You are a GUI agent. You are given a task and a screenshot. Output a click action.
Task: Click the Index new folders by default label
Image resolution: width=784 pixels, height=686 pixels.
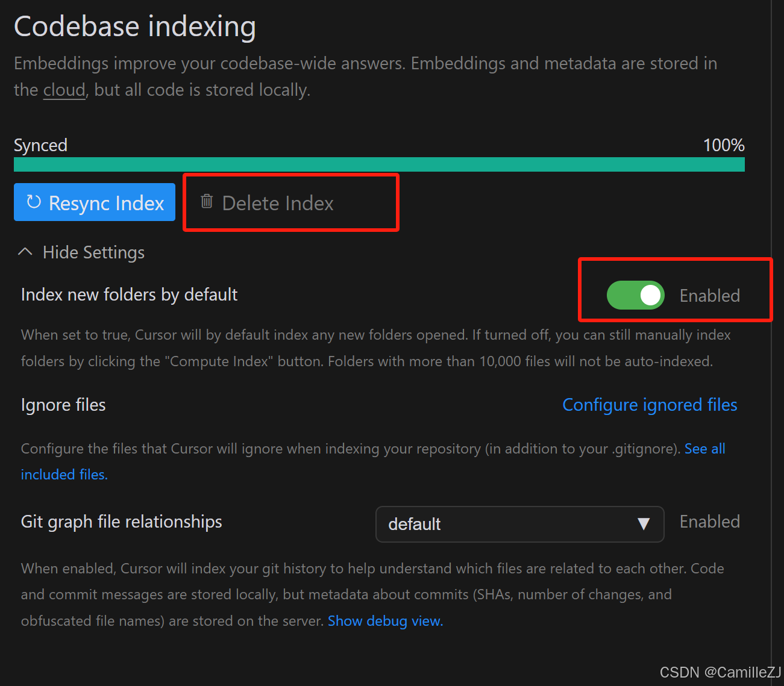pyautogui.click(x=130, y=295)
